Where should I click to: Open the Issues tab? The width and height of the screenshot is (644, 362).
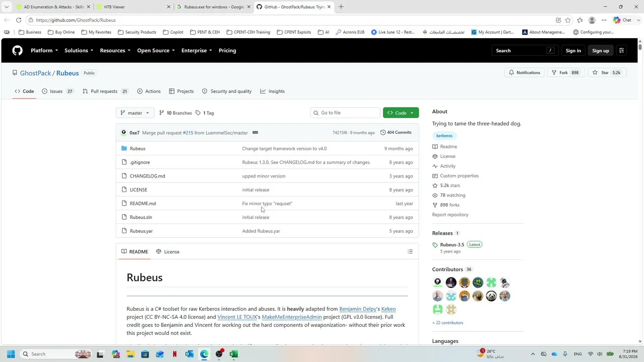click(58, 92)
